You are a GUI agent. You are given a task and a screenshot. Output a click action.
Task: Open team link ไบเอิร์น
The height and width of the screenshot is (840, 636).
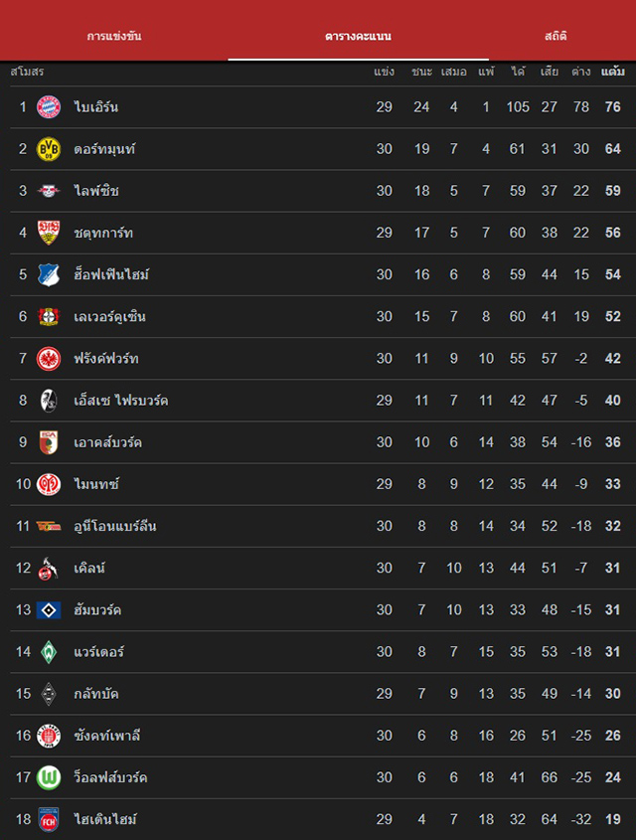(96, 107)
